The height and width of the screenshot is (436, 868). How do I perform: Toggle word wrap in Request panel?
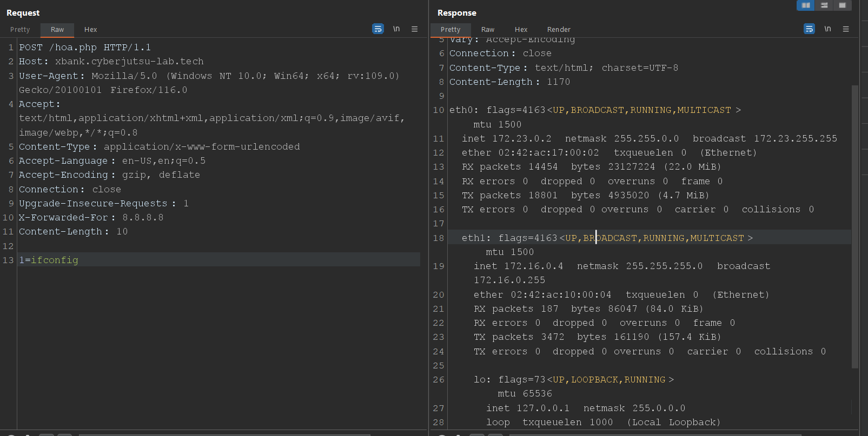(378, 29)
